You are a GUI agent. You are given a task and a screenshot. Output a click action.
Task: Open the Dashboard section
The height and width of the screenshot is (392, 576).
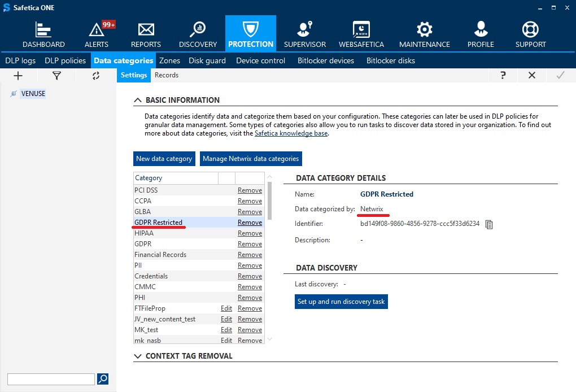43,34
